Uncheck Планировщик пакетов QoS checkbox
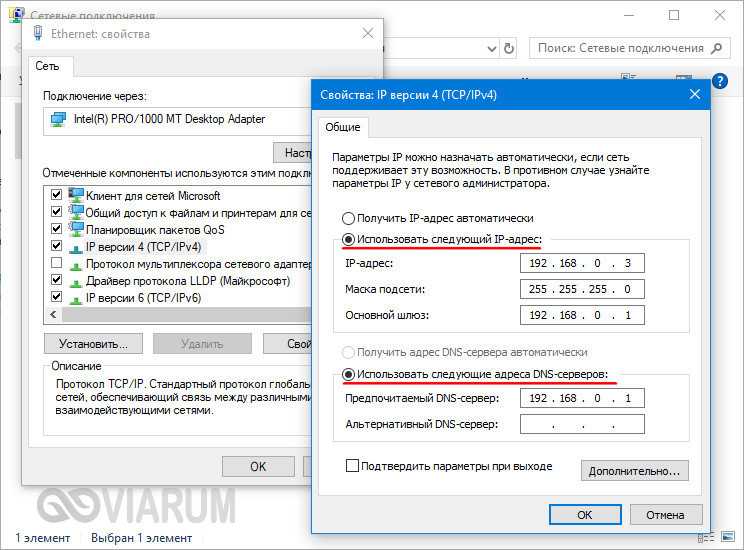744x550 pixels. [x=56, y=229]
